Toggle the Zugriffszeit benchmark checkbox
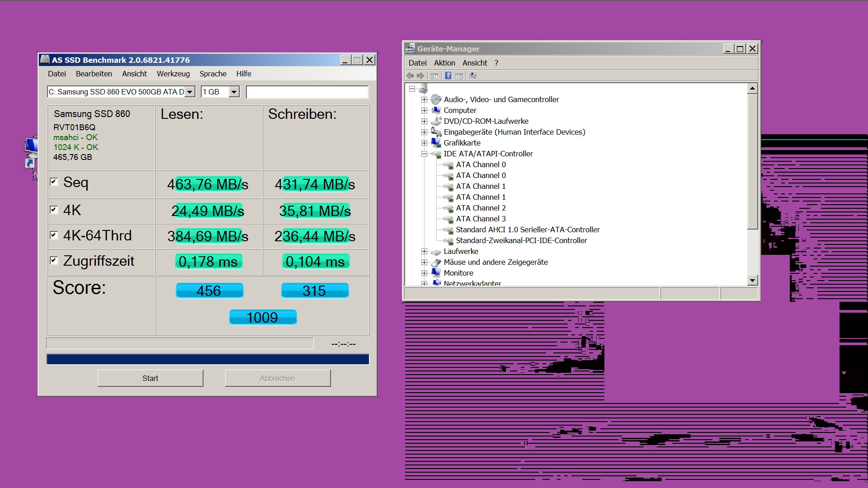This screenshot has width=868, height=488. tap(54, 260)
